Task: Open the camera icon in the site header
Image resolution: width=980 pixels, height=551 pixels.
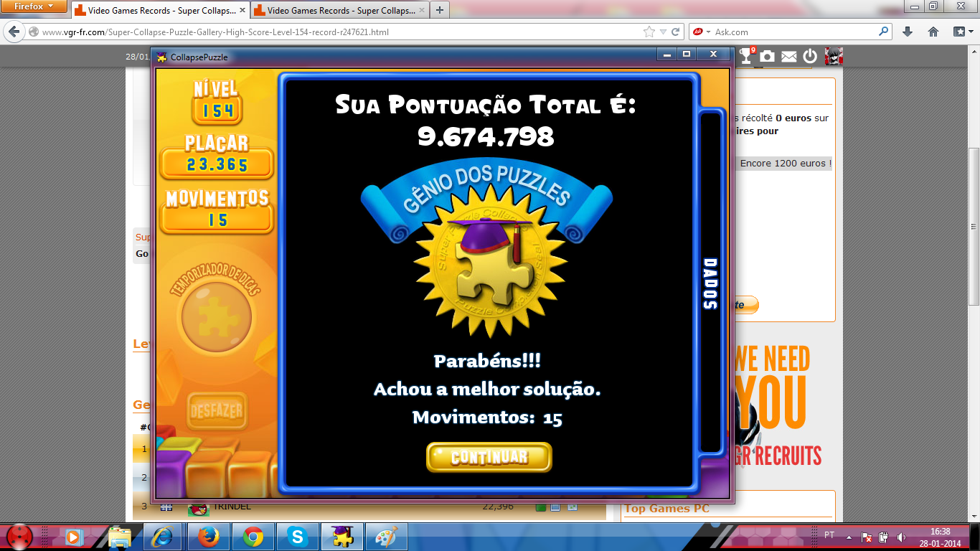Action: click(x=768, y=56)
